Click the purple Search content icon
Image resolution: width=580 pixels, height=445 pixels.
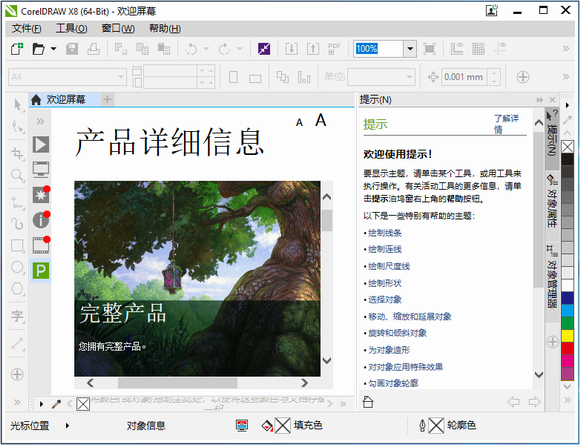click(x=264, y=49)
